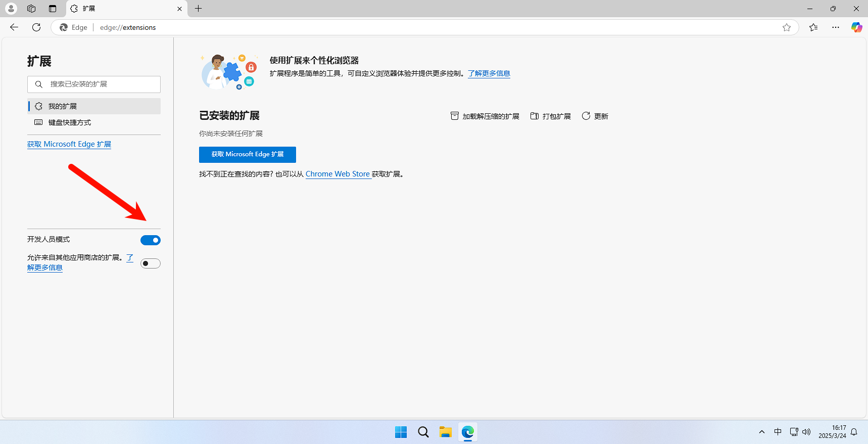Open the Copilot icon

856,27
